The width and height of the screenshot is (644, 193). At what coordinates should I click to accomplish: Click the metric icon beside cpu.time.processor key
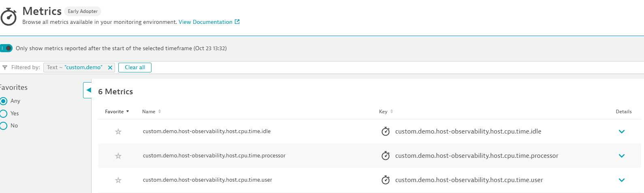[x=386, y=156]
